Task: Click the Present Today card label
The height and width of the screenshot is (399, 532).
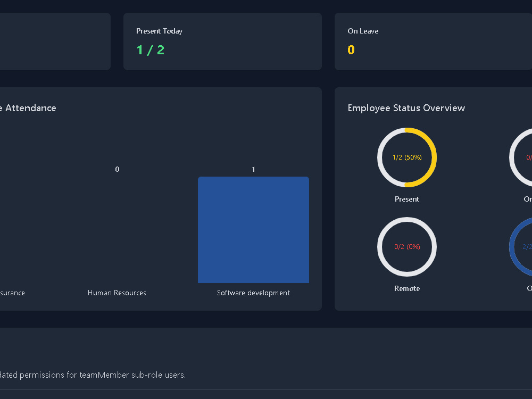Action: pyautogui.click(x=159, y=31)
